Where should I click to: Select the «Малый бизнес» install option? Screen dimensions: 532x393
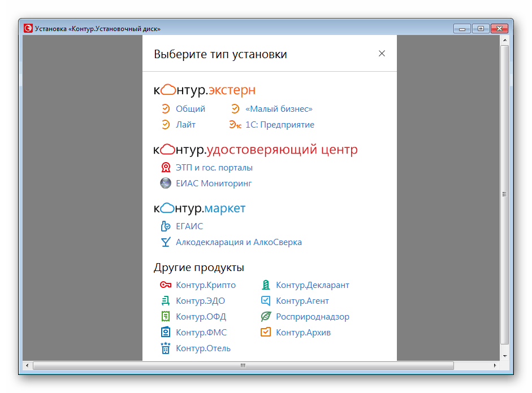pos(279,109)
